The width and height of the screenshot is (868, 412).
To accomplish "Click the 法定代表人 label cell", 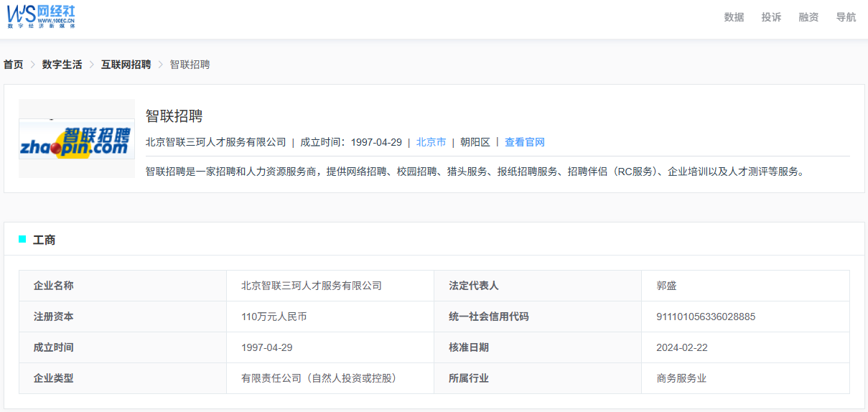I will click(538, 286).
